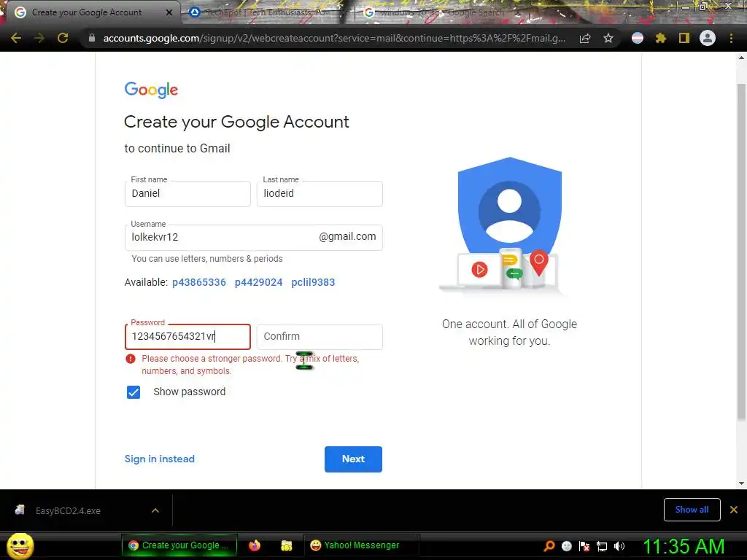Click the Password field
Viewport: 747px width, 560px height.
187,337
